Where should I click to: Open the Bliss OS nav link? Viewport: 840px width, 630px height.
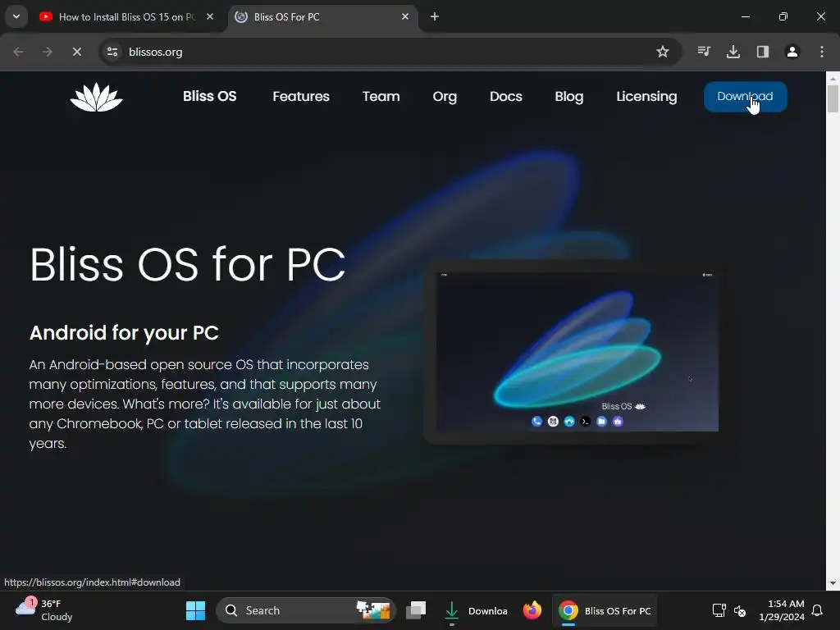click(209, 97)
